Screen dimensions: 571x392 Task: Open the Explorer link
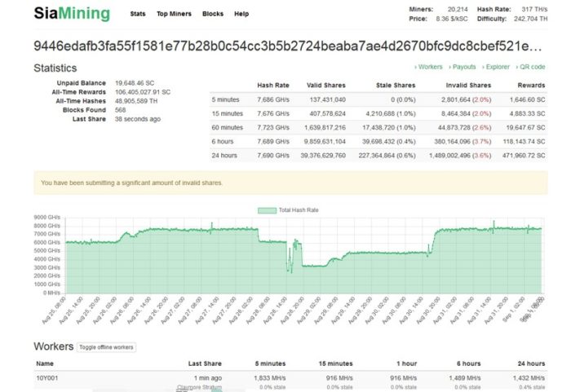(496, 67)
